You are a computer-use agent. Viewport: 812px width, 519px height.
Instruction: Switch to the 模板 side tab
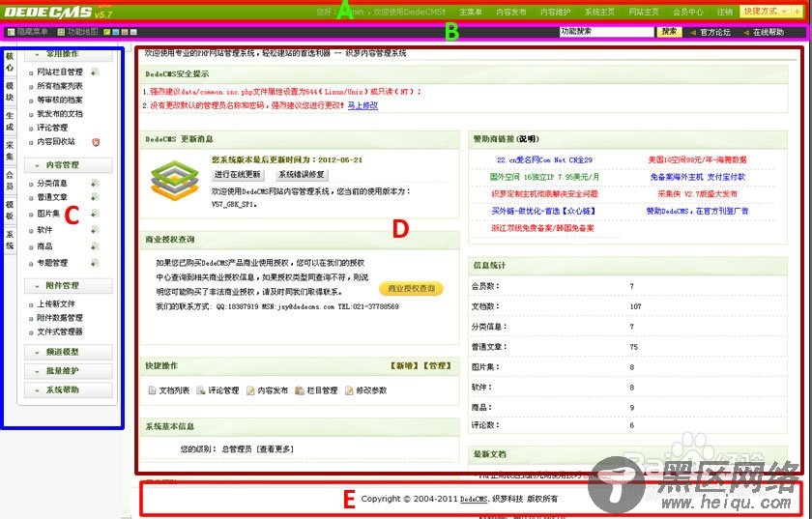tap(10, 210)
